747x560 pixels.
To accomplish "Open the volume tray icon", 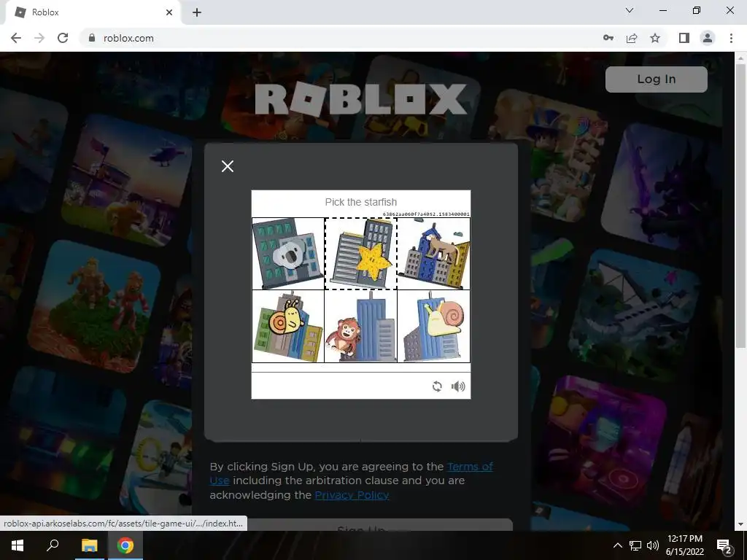I will 653,545.
